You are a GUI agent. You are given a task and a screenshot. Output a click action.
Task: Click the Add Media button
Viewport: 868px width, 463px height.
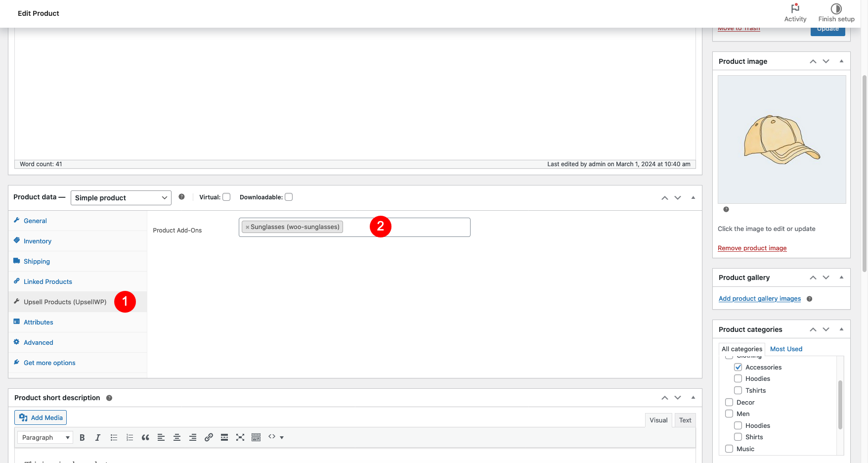point(41,417)
